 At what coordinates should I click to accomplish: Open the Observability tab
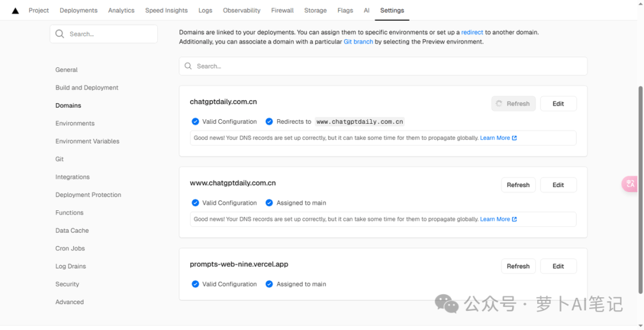tap(241, 10)
